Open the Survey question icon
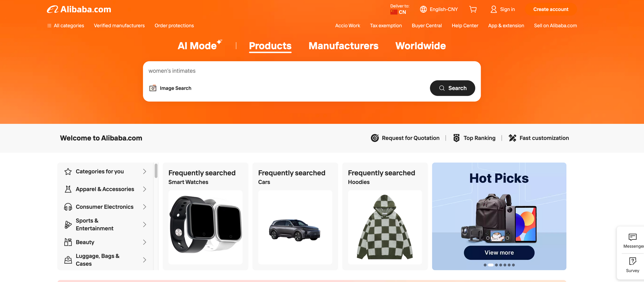 (x=632, y=261)
